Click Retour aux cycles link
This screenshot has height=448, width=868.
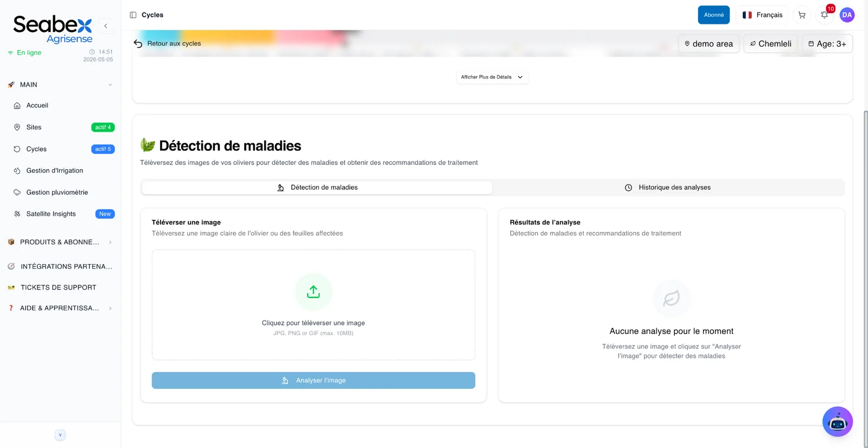[174, 43]
